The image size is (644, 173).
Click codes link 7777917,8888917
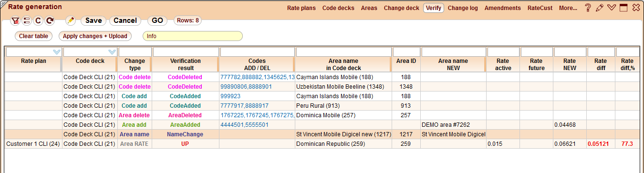coord(244,105)
